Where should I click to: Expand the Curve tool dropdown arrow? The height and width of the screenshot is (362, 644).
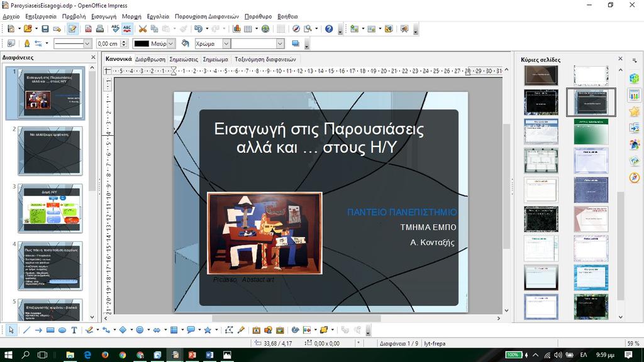(97, 330)
